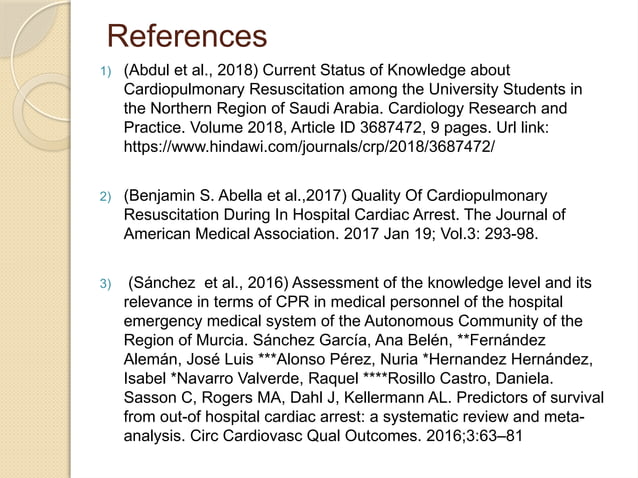The width and height of the screenshot is (638, 478).
Task: Click '2017 Jan 19; Vol.3: 293-98' text
Action: (x=439, y=234)
